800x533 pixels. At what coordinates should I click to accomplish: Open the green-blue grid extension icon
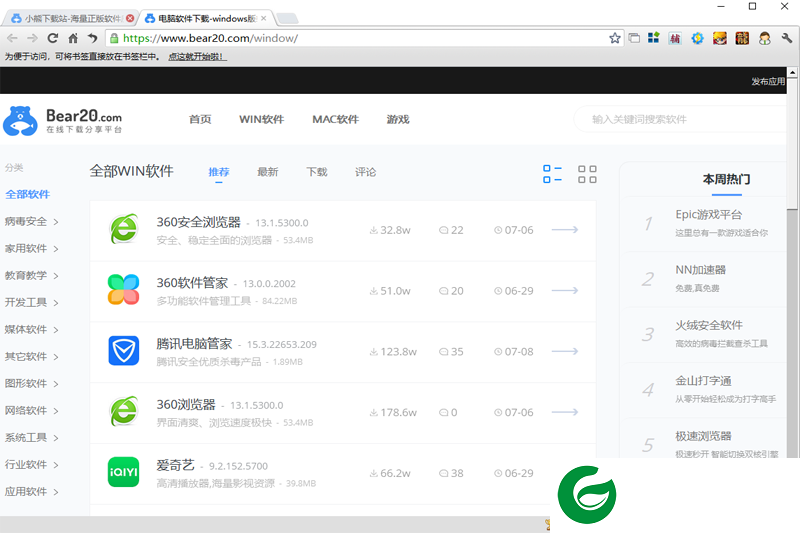pos(654,38)
